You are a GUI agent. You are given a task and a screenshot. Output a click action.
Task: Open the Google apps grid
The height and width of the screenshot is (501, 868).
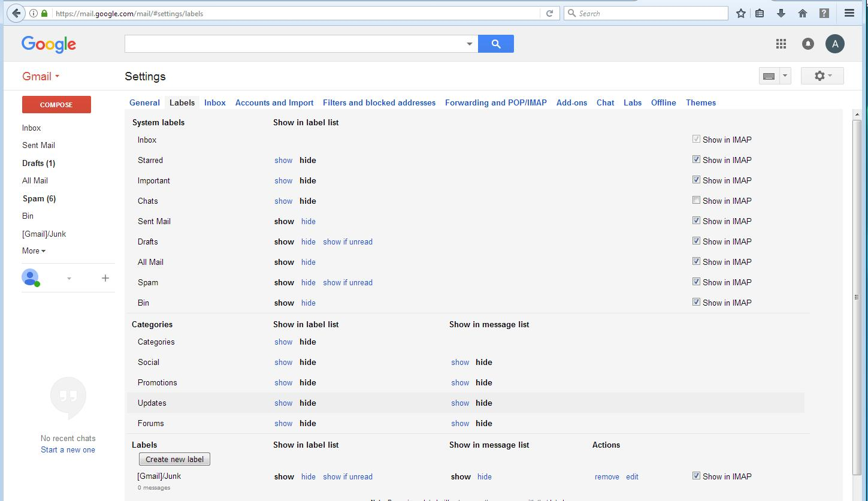tap(781, 44)
